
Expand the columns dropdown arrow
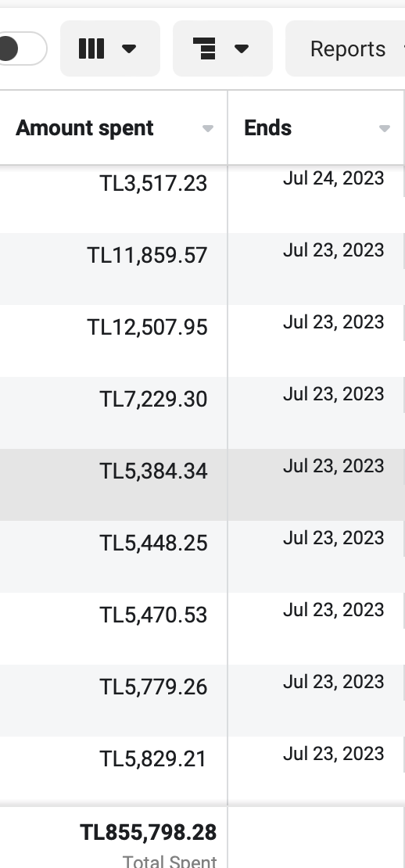tap(129, 48)
